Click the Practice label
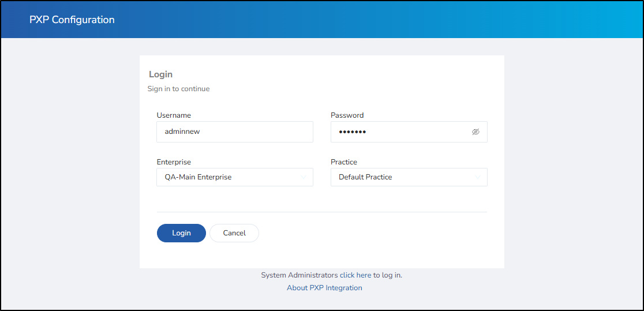Screen dimensions: 644x311 click(x=344, y=162)
